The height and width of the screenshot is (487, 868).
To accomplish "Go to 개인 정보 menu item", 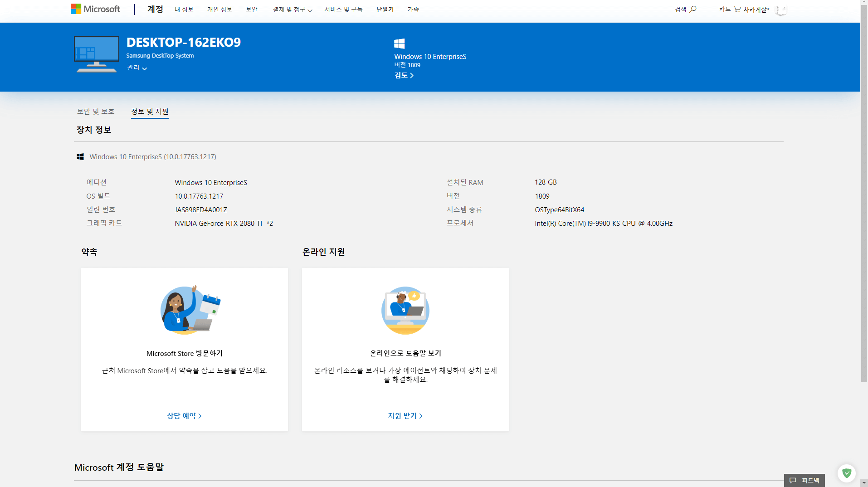I will (219, 10).
